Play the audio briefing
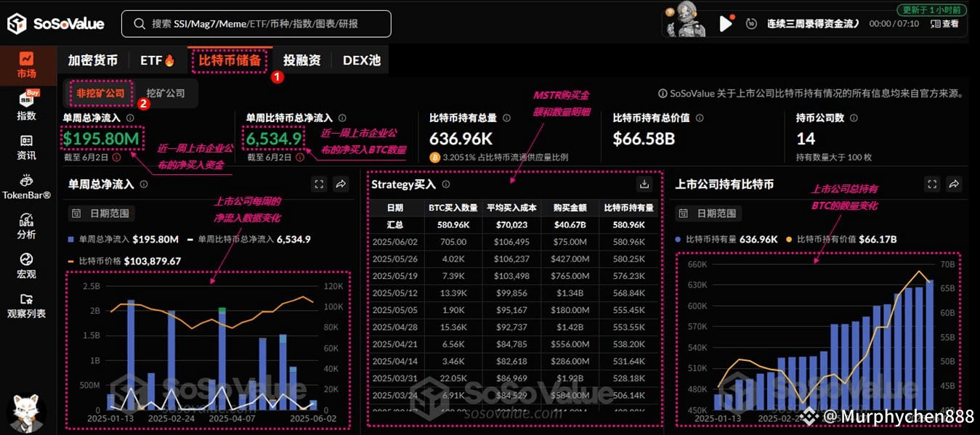This screenshot has width=980, height=435. click(726, 24)
